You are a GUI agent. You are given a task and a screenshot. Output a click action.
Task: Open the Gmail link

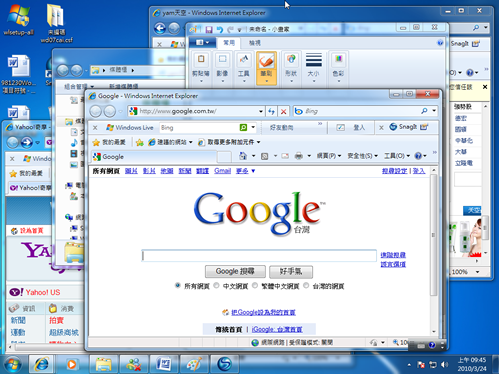point(222,171)
